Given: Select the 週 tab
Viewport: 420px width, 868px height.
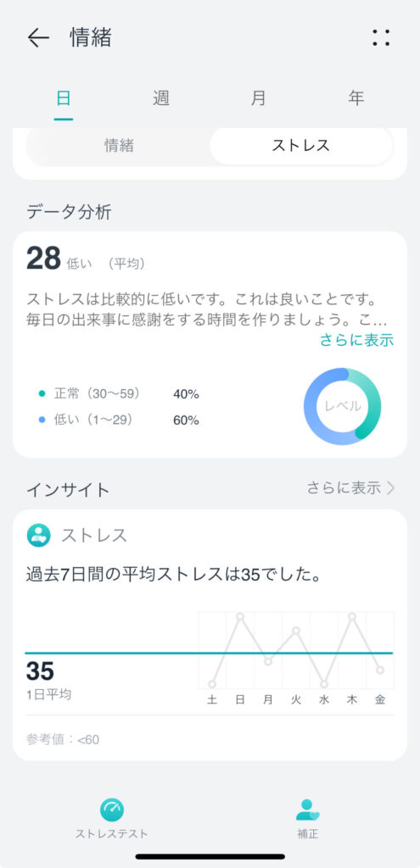Looking at the screenshot, I should pos(160,98).
